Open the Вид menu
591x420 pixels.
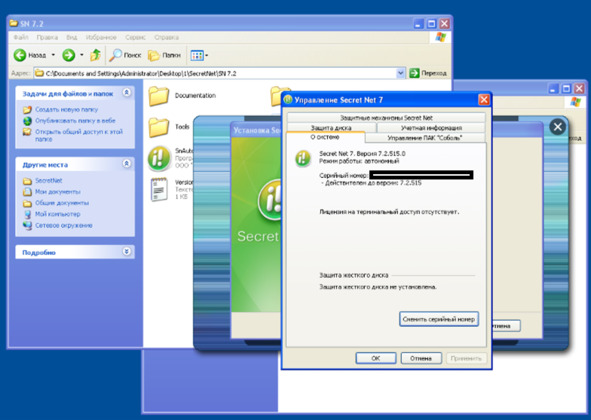pos(72,37)
